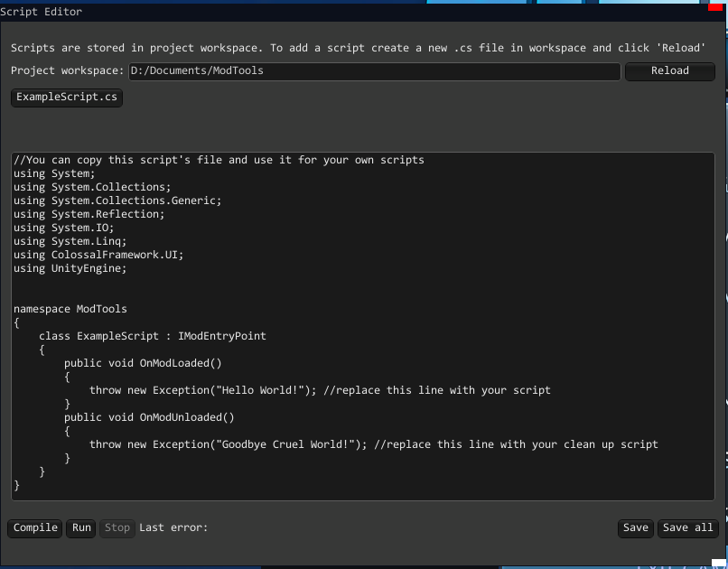This screenshot has height=569, width=728.
Task: Open the ExampleScript.cs script tab
Action: (x=67, y=98)
